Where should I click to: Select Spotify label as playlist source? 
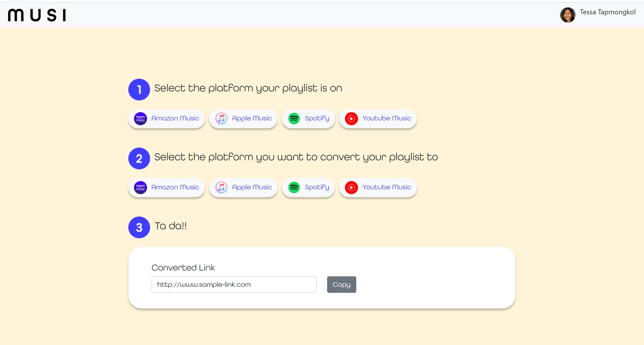[317, 118]
